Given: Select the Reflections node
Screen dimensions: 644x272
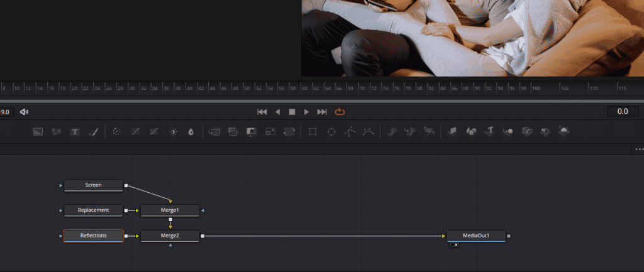Looking at the screenshot, I should 93,236.
